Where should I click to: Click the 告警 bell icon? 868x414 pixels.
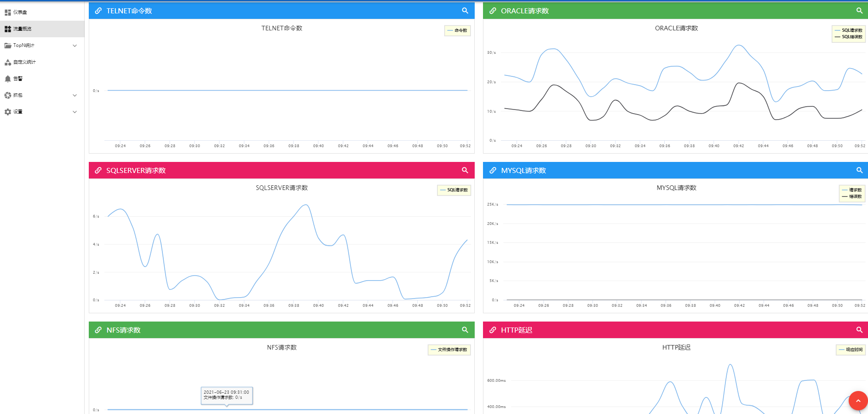8,79
